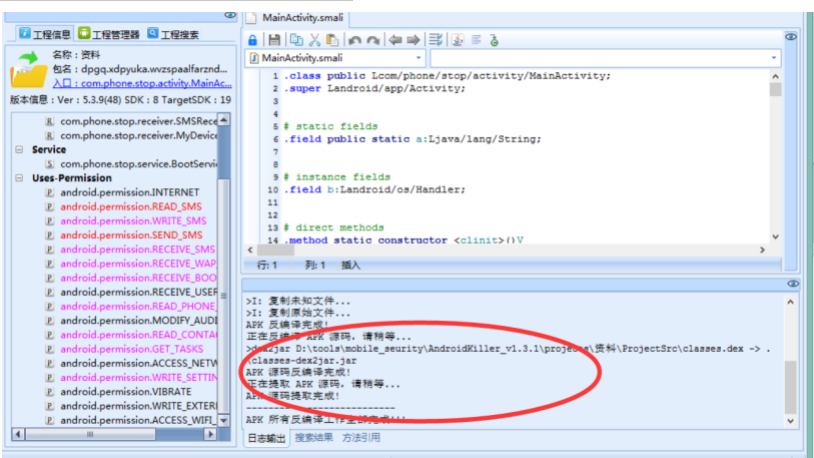
Task: Click the Java coffee cup icon
Action: pos(458,40)
